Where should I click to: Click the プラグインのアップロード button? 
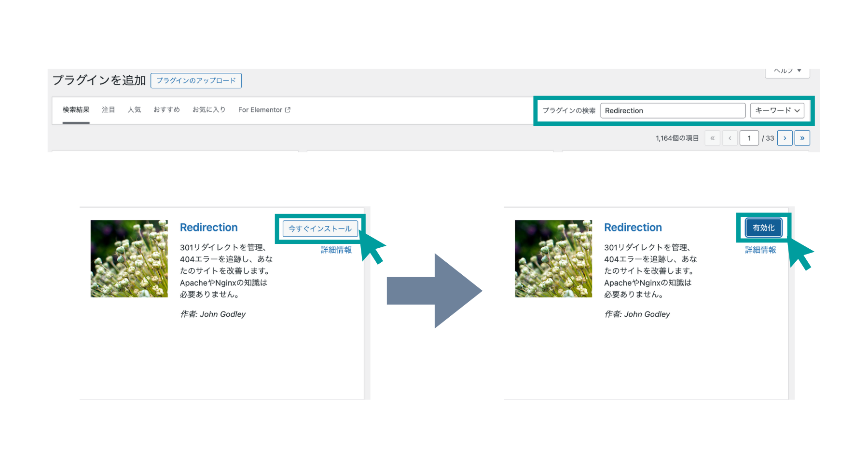click(x=196, y=81)
